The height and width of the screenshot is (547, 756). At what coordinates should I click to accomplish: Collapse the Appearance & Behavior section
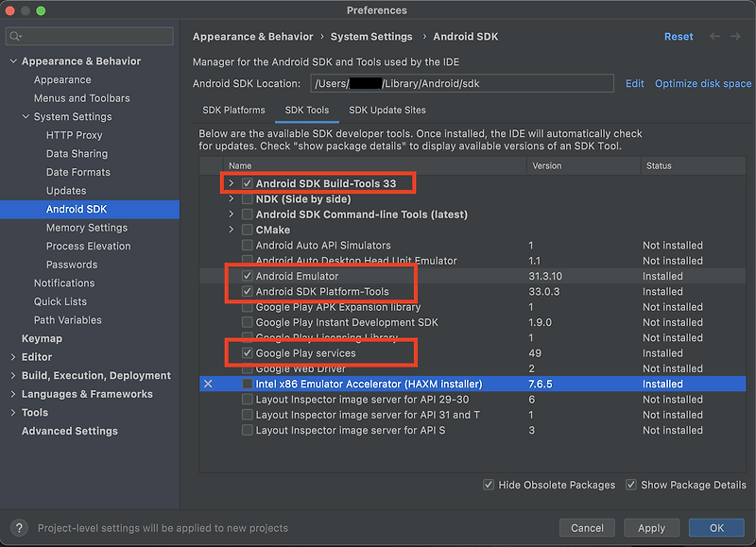point(13,61)
